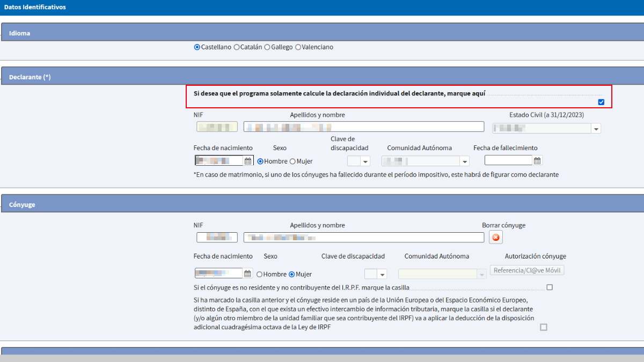Select Mujer for declarante
The height and width of the screenshot is (362, 644).
point(292,161)
